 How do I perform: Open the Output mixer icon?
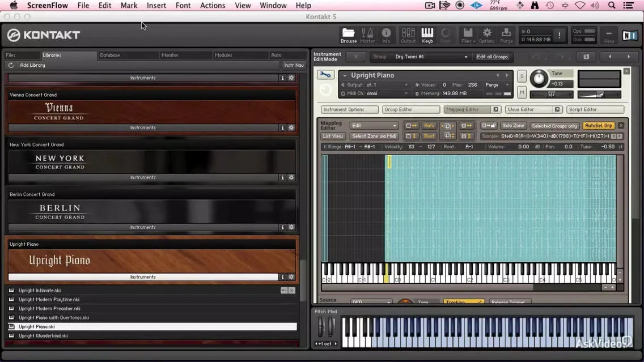[408, 35]
